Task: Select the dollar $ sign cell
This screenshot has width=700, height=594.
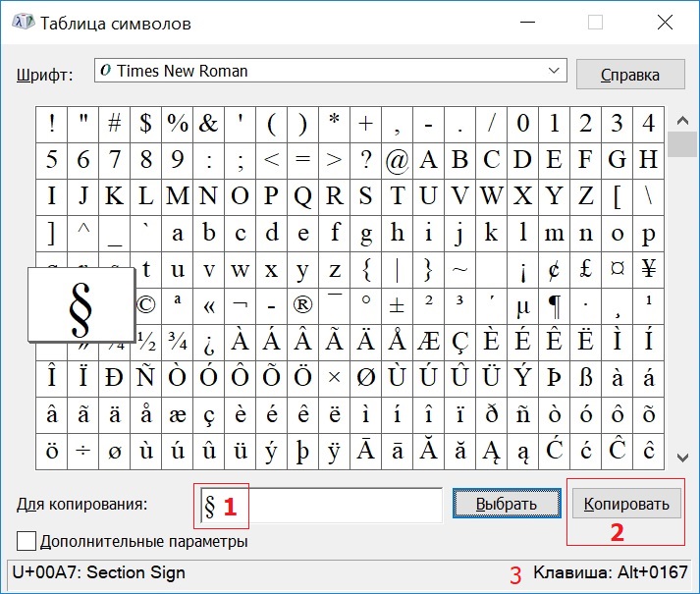Action: (145, 124)
